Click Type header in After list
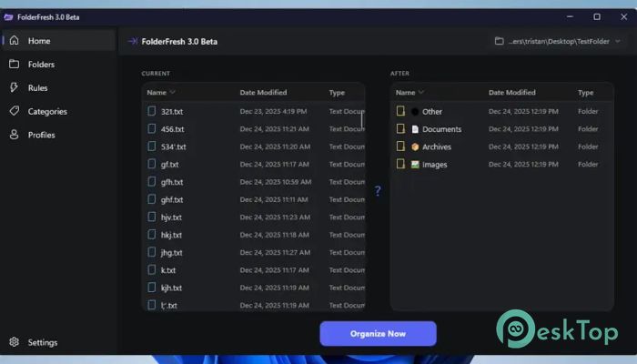 click(585, 93)
